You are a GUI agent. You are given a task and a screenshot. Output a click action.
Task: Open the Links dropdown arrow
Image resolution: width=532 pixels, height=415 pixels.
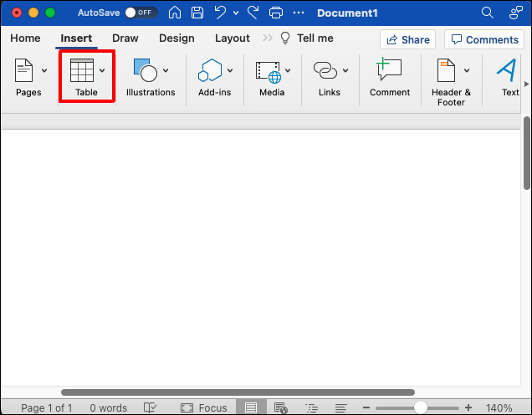click(345, 70)
